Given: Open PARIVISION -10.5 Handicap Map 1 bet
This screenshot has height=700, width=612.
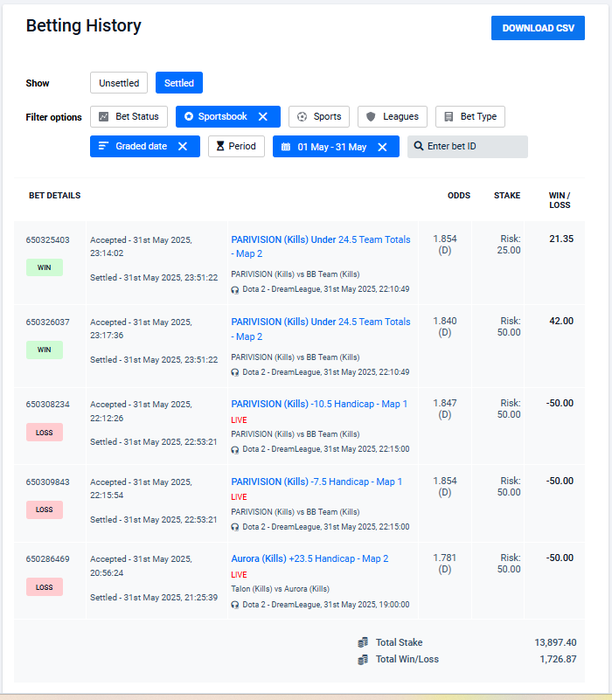Looking at the screenshot, I should point(319,404).
